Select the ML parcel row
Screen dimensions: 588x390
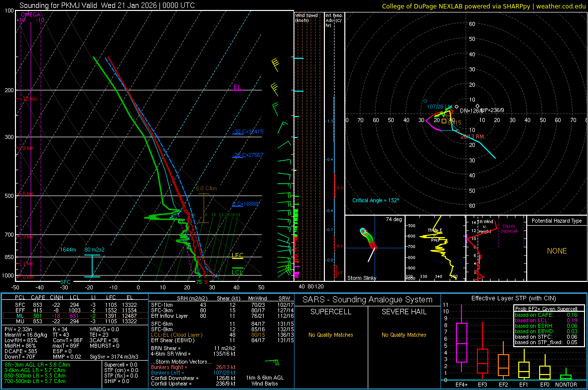75,316
